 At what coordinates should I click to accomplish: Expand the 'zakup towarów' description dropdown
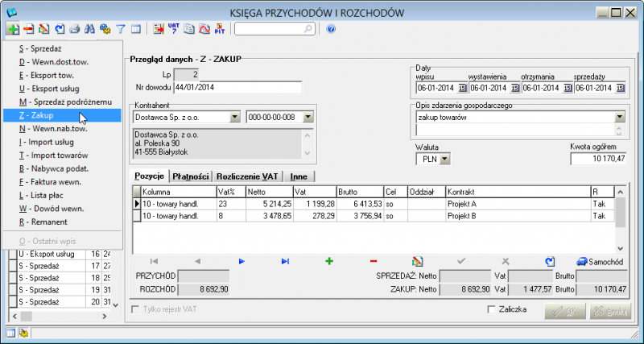pyautogui.click(x=620, y=117)
